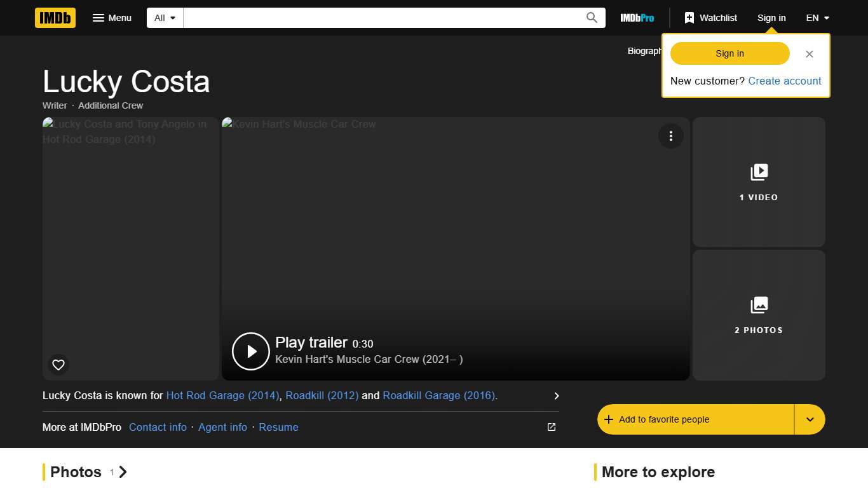Viewport: 868px width, 488px height.
Task: Open the hamburger Menu
Action: (x=112, y=18)
